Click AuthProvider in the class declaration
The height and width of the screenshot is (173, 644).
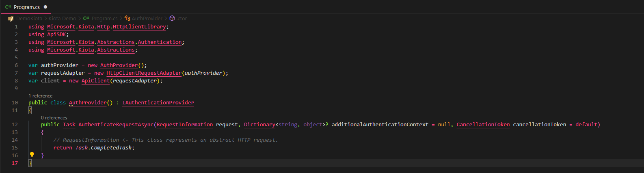88,102
